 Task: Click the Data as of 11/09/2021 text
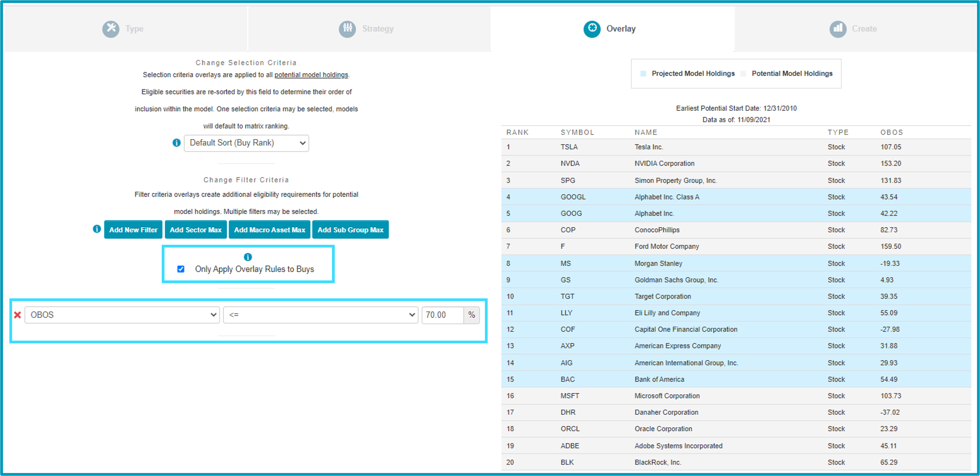(736, 120)
